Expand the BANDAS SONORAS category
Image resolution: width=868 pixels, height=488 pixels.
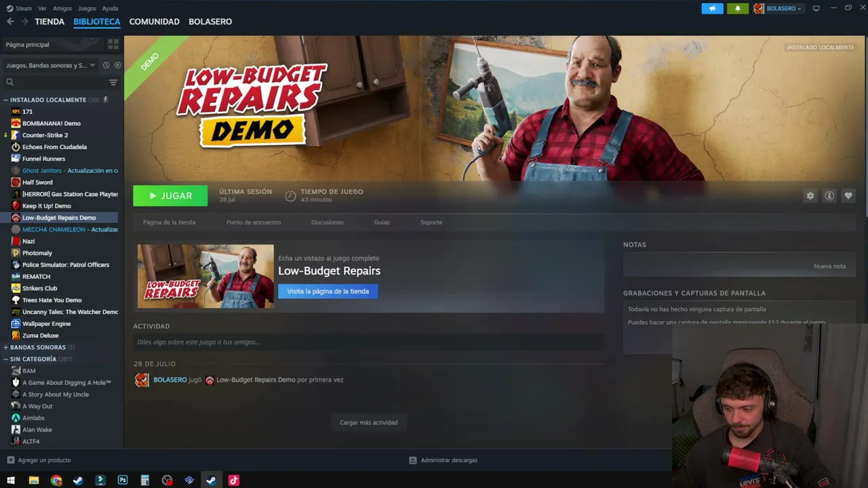[6, 347]
